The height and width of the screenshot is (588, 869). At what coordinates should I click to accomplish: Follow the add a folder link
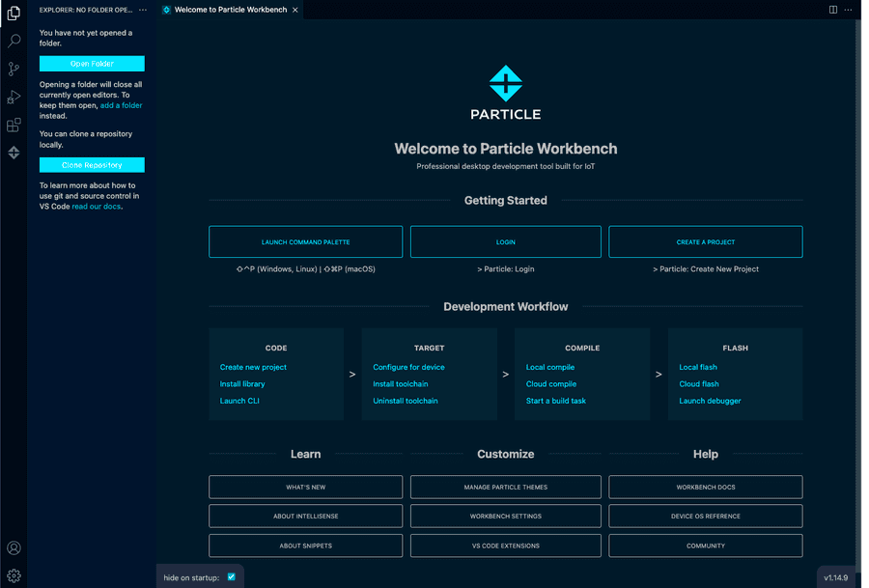121,105
